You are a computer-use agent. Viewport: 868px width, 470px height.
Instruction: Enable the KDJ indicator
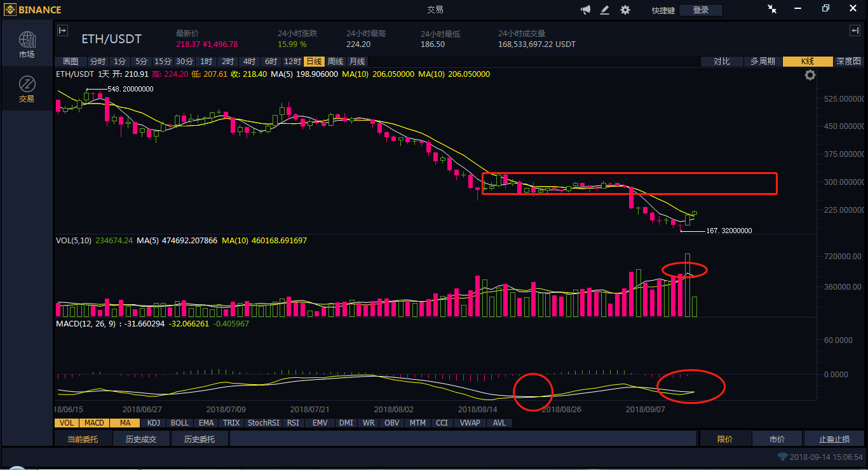tap(153, 422)
